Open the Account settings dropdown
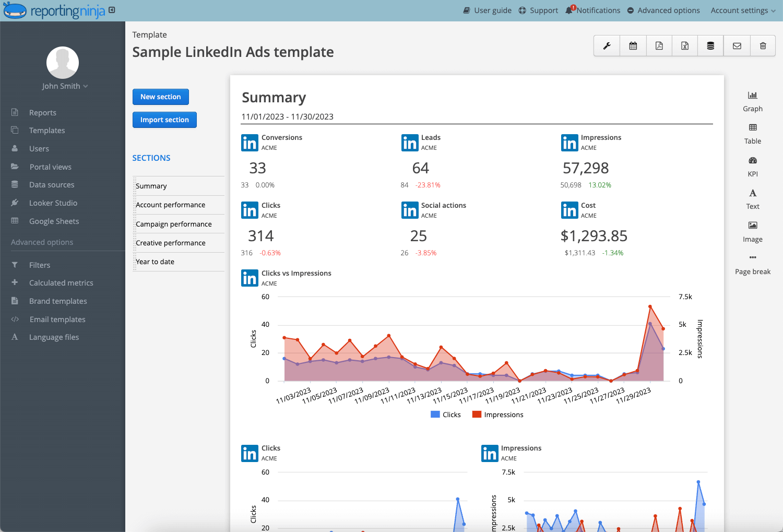This screenshot has width=783, height=532. [x=742, y=10]
